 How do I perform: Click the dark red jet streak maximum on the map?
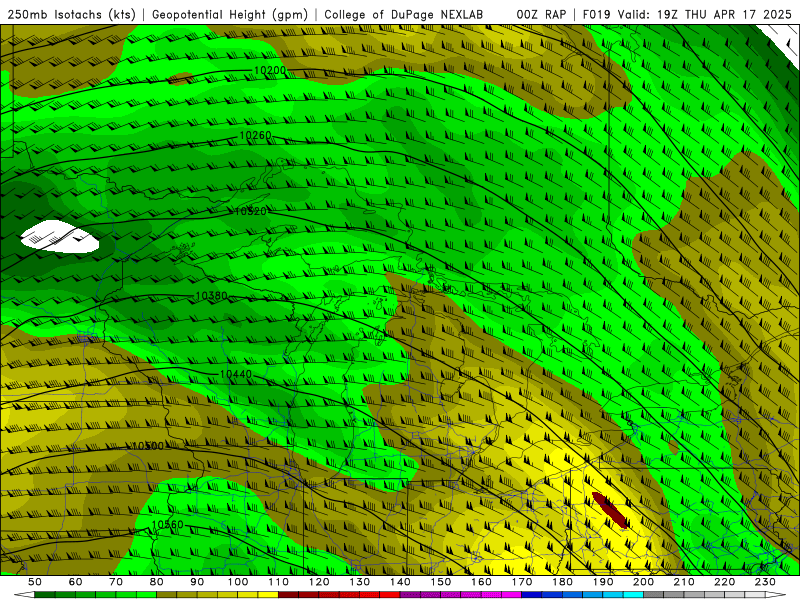click(x=610, y=510)
